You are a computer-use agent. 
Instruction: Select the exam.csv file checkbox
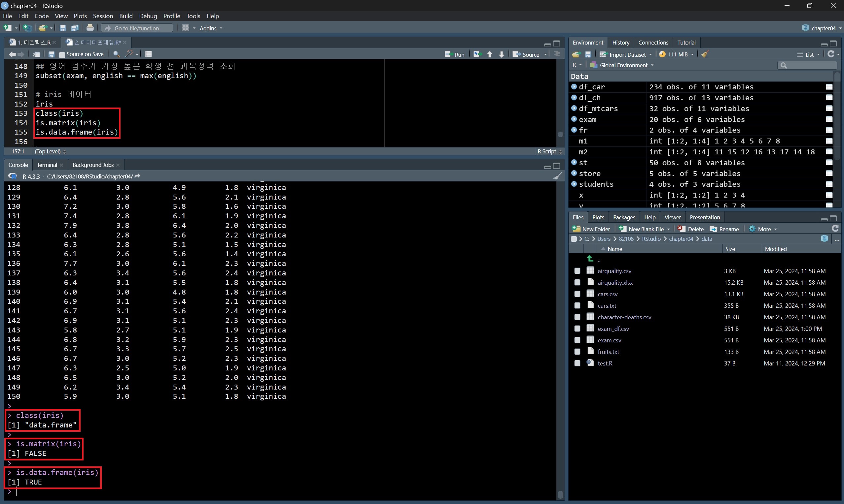point(577,340)
